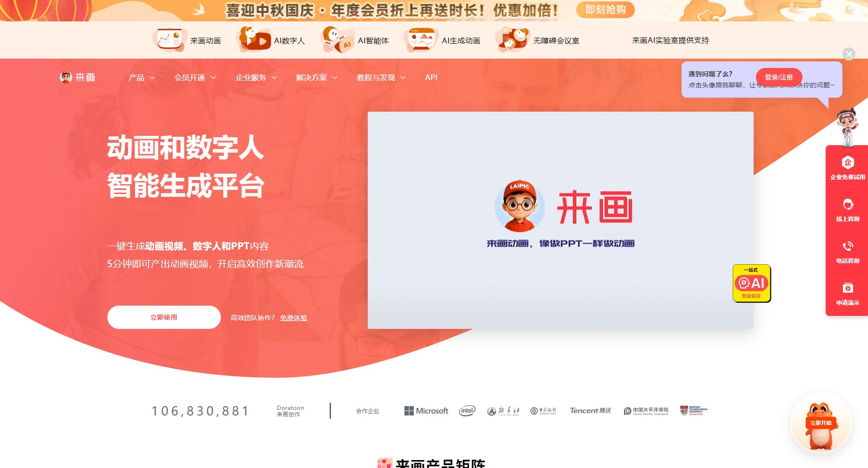Image resolution: width=868 pixels, height=468 pixels.
Task: Click the Tencent 腾讯 partner logo
Action: click(x=590, y=411)
